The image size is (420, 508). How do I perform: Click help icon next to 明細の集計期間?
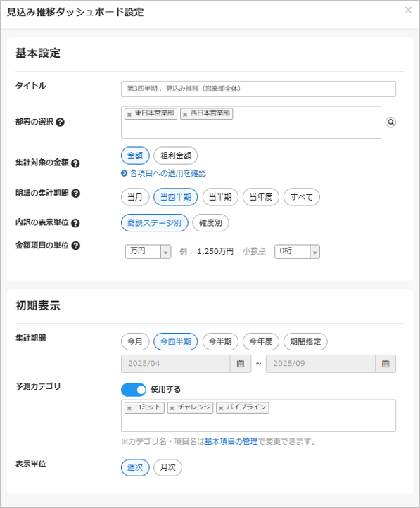(x=75, y=193)
